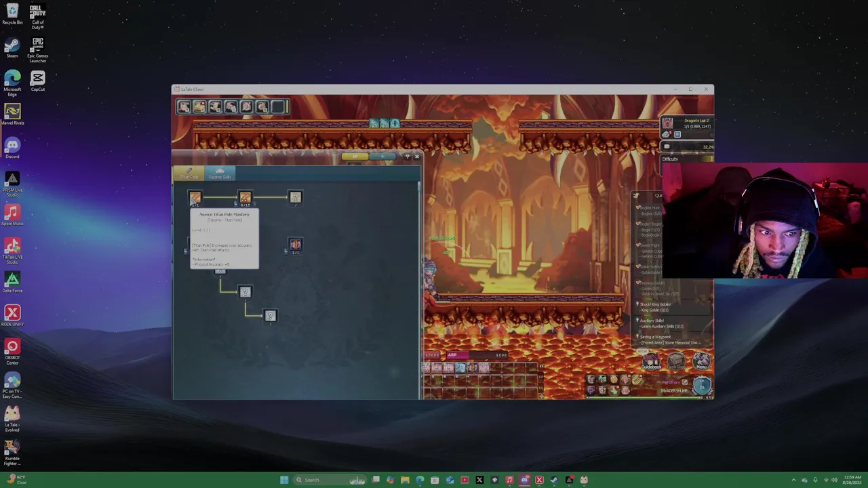Launch La Tale Evolved desktop shortcut
868x488 pixels.
coord(12,419)
